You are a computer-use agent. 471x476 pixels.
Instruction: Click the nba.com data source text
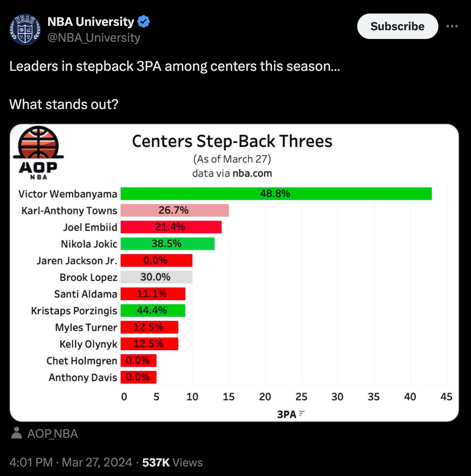pos(252,174)
